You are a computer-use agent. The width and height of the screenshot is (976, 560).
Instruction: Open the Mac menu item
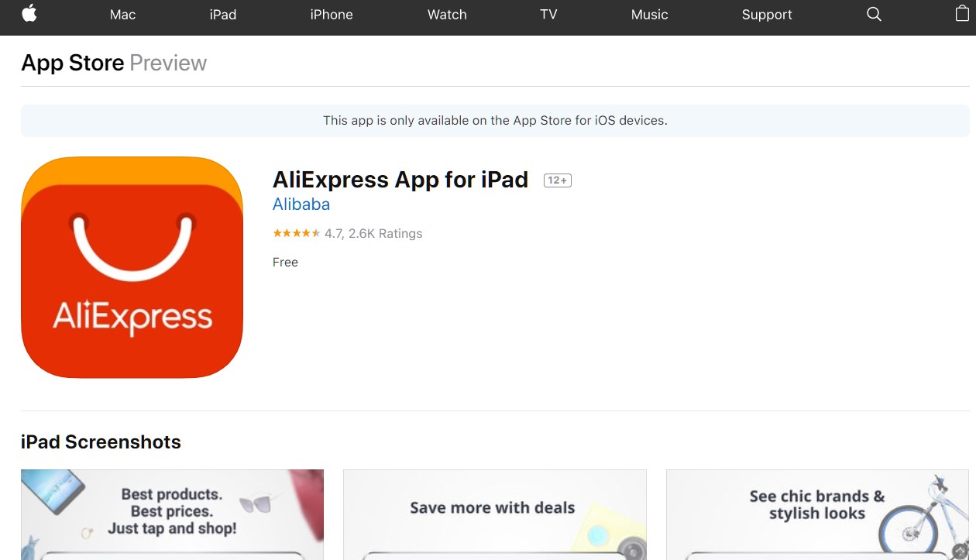coord(122,14)
